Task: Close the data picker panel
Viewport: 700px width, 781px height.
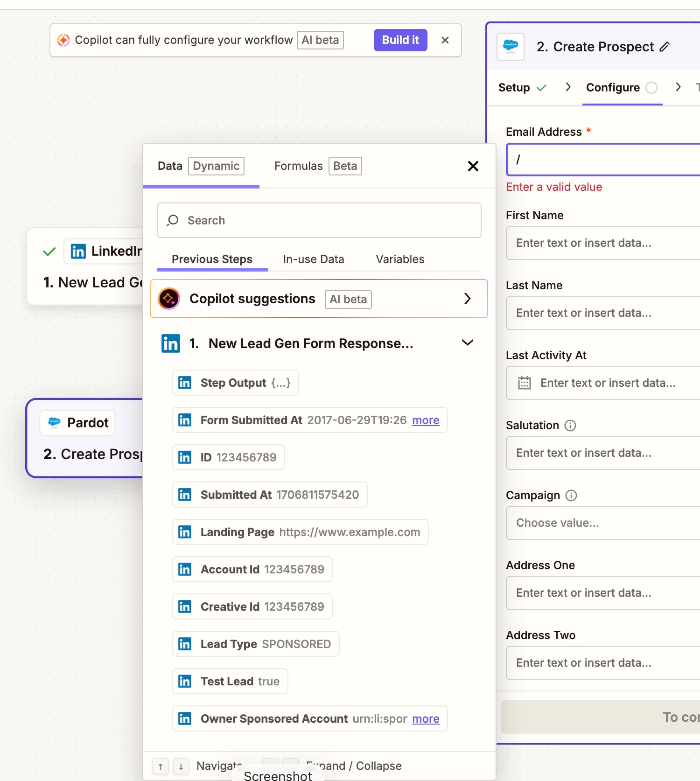Action: [473, 166]
